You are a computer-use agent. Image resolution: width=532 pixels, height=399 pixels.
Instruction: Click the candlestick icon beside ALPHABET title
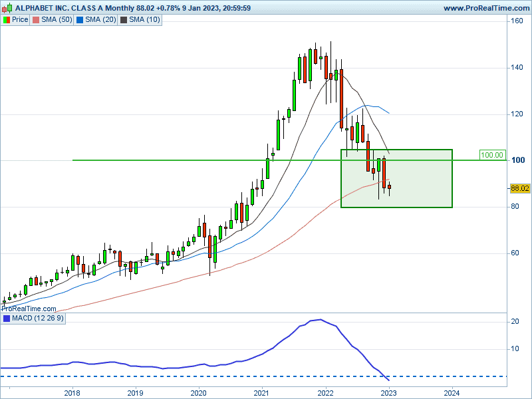[x=6, y=8]
